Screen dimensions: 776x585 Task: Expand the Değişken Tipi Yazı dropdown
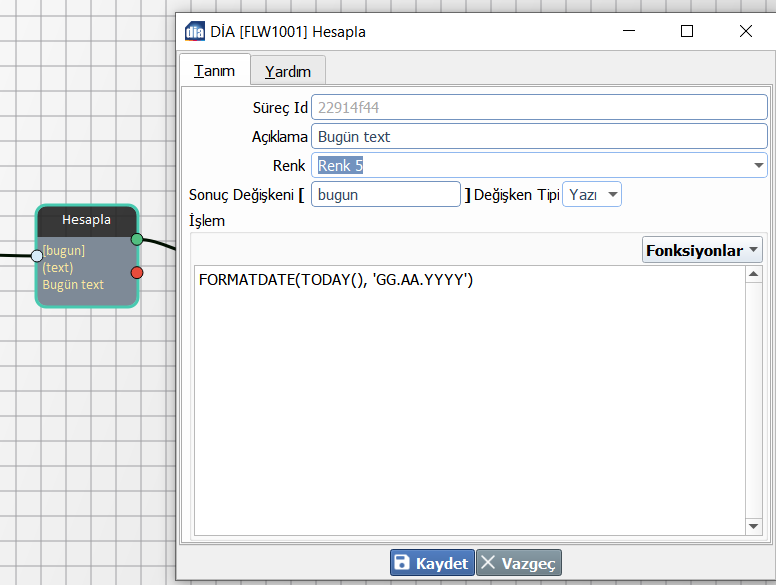pyautogui.click(x=611, y=194)
